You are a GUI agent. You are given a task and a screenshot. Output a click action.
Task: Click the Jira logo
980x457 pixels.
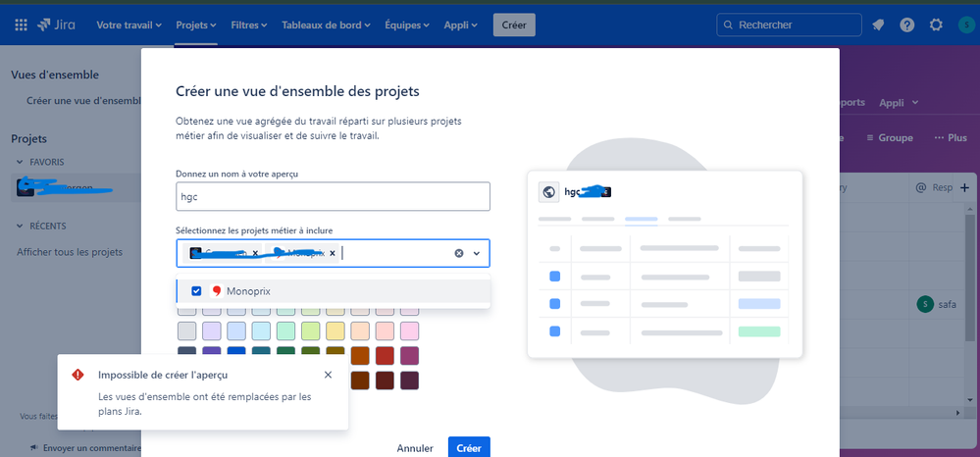click(56, 25)
